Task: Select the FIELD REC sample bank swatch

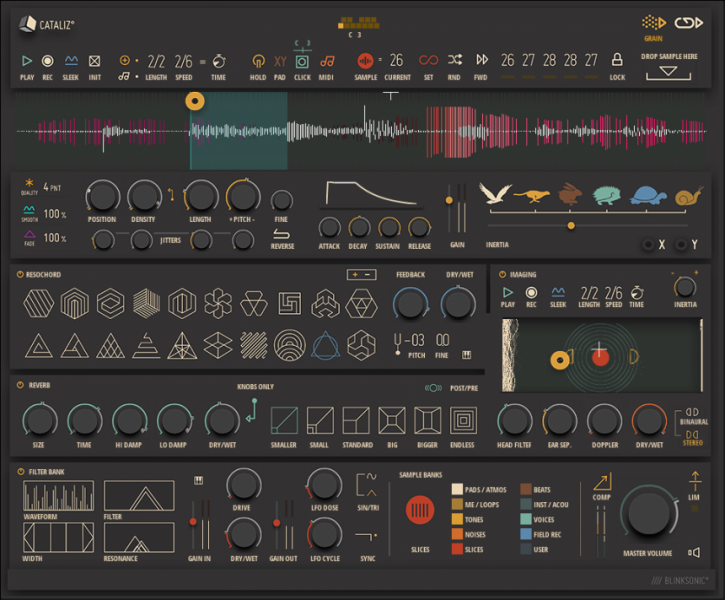Action: coord(526,534)
